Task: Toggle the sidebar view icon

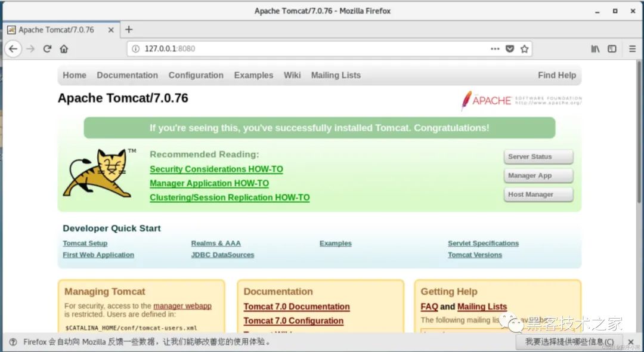Action: coord(612,49)
